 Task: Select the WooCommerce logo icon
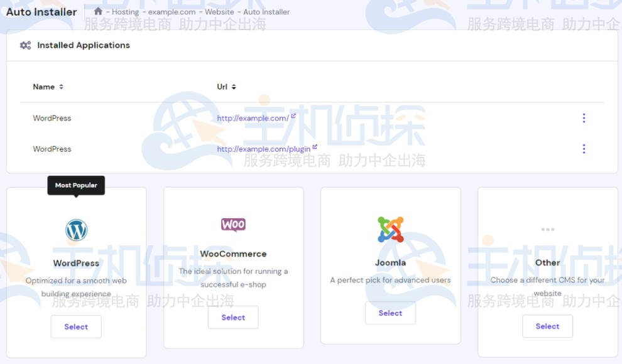click(233, 224)
